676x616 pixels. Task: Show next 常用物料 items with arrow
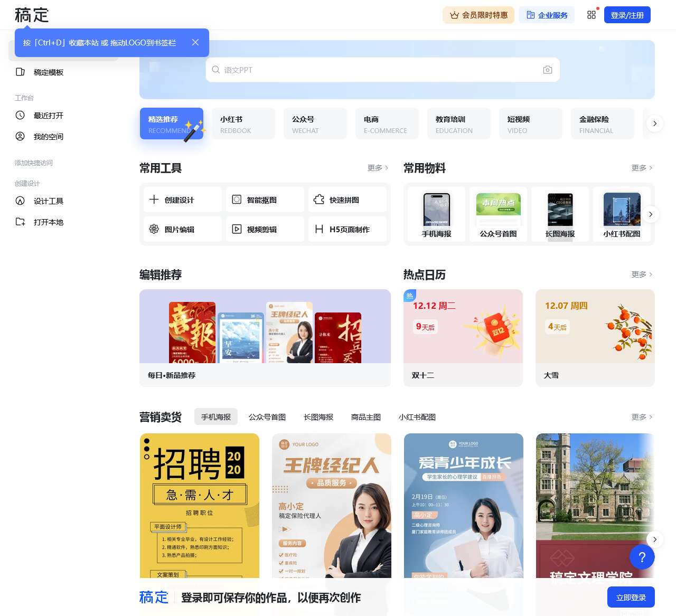[x=650, y=214]
